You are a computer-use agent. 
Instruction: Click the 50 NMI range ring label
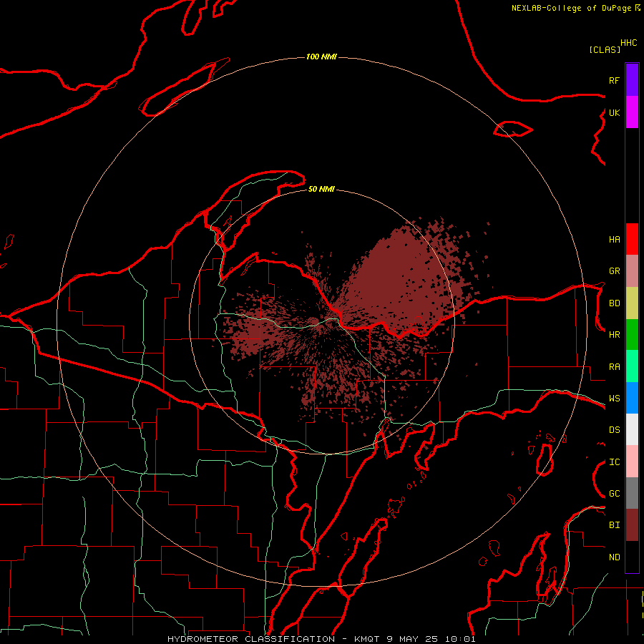pyautogui.click(x=321, y=189)
